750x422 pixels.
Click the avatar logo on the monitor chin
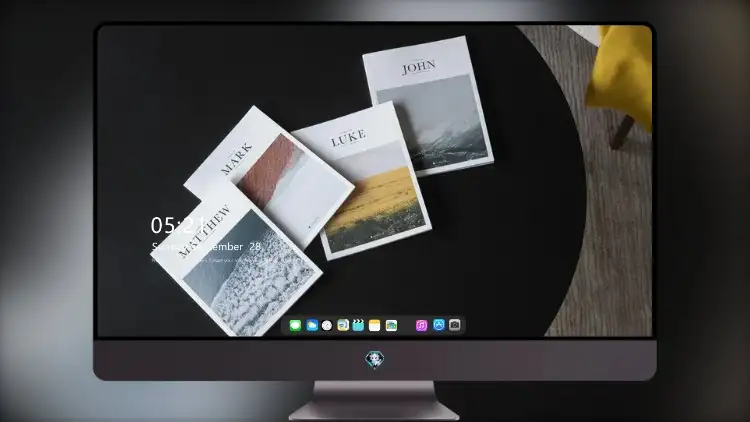tap(375, 360)
